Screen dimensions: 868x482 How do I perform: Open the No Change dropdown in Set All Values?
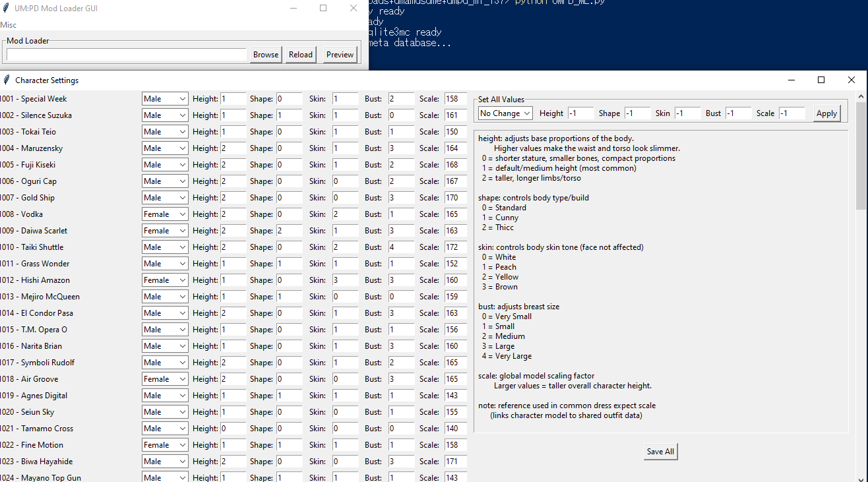click(505, 113)
